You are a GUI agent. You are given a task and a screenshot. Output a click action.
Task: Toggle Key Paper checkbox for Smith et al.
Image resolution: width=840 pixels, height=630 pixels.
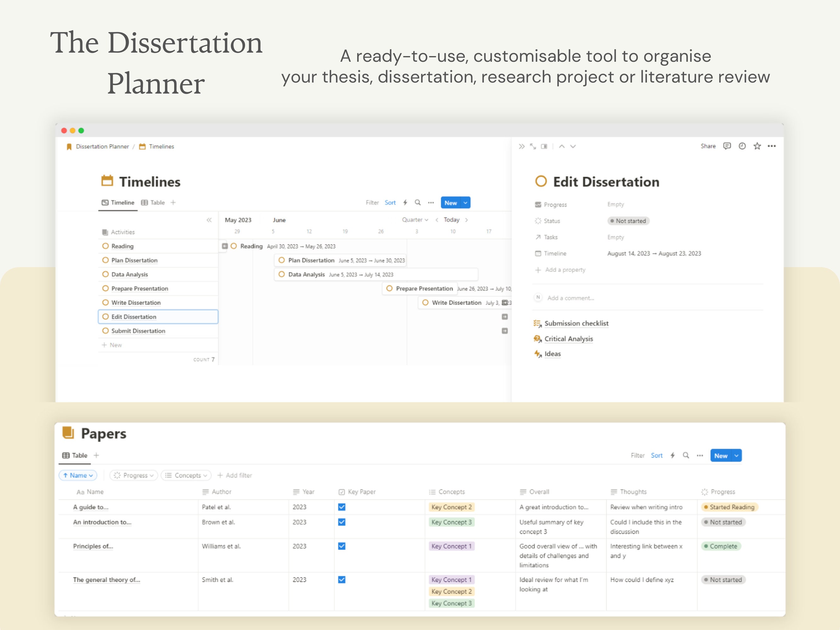tap(341, 580)
